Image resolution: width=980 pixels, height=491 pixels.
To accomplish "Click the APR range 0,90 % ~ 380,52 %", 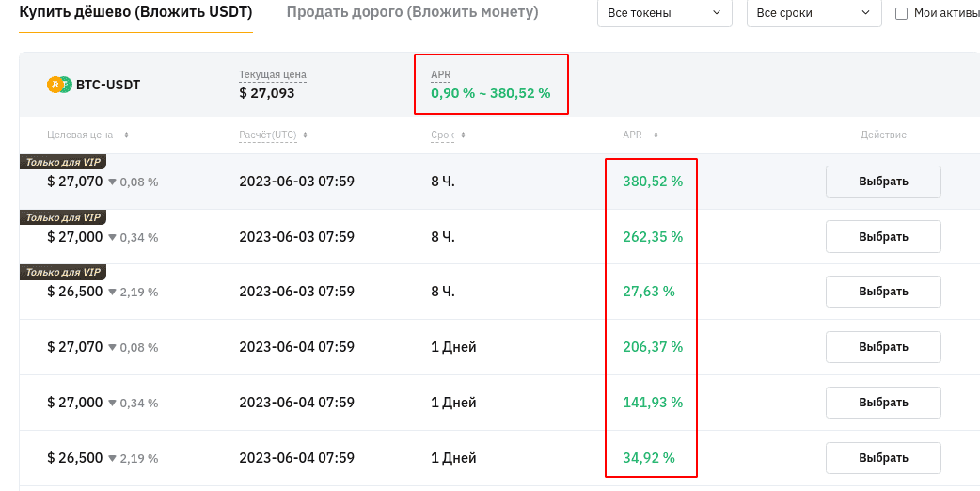I will 491,94.
